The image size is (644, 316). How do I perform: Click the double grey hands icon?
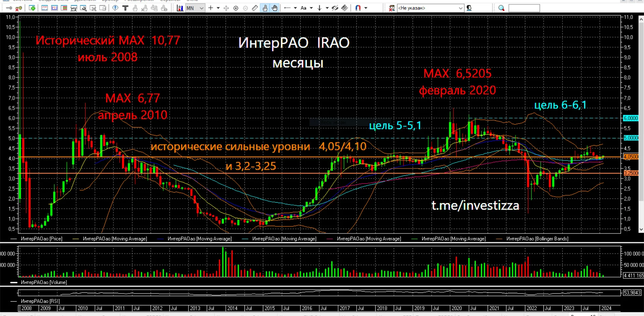[154, 8]
